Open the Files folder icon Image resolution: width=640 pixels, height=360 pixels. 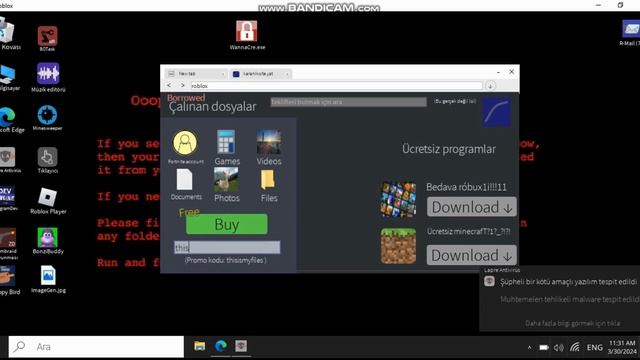click(x=268, y=180)
